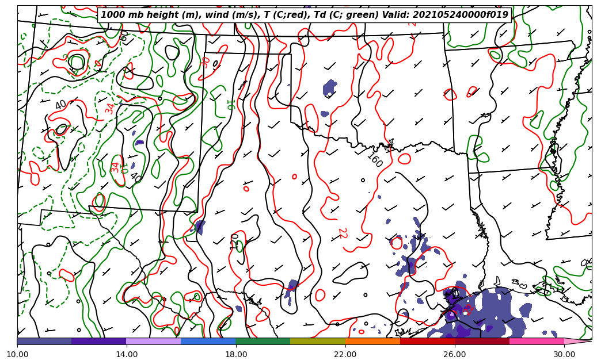Choose the dark purple 12–14 colorbar segment
Viewport: 597px width, 364px height.
[x=99, y=341]
